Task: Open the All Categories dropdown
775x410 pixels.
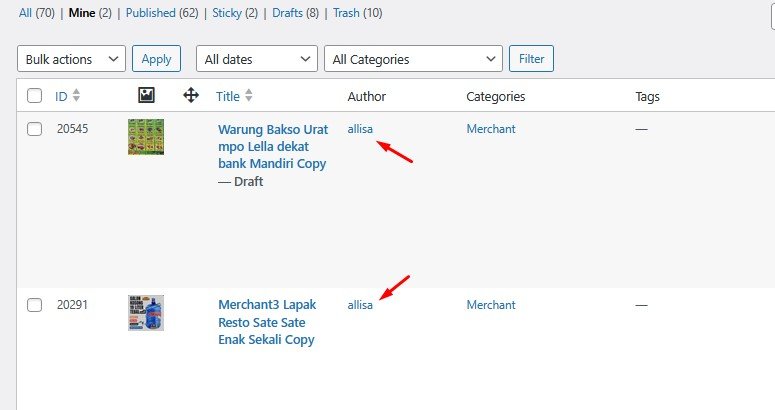Action: coord(413,59)
